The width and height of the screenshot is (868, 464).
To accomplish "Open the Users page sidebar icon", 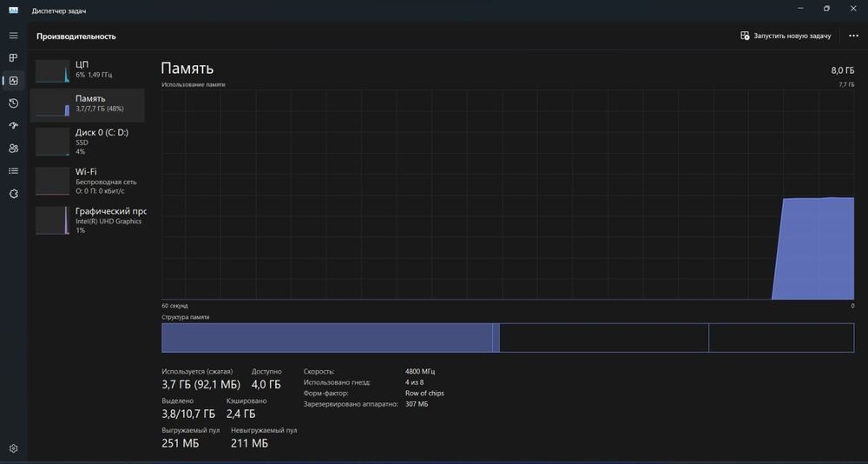I will [x=14, y=148].
